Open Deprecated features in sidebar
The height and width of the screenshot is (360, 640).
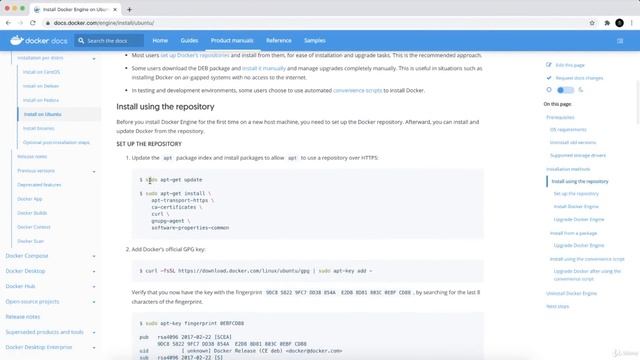(x=39, y=184)
